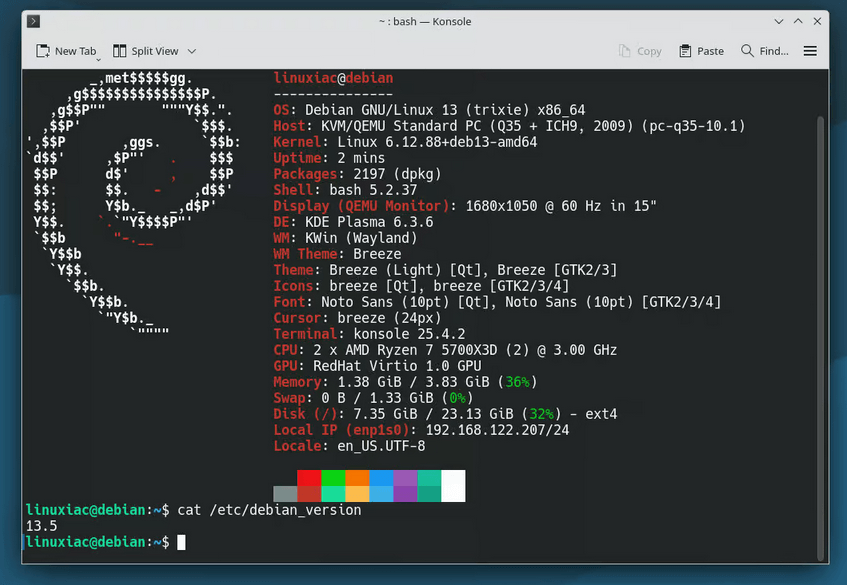This screenshot has width=848, height=585.
Task: Click 'Debian GNU/Linux 13 (trixie) x86_64' text
Action: pyautogui.click(x=445, y=110)
